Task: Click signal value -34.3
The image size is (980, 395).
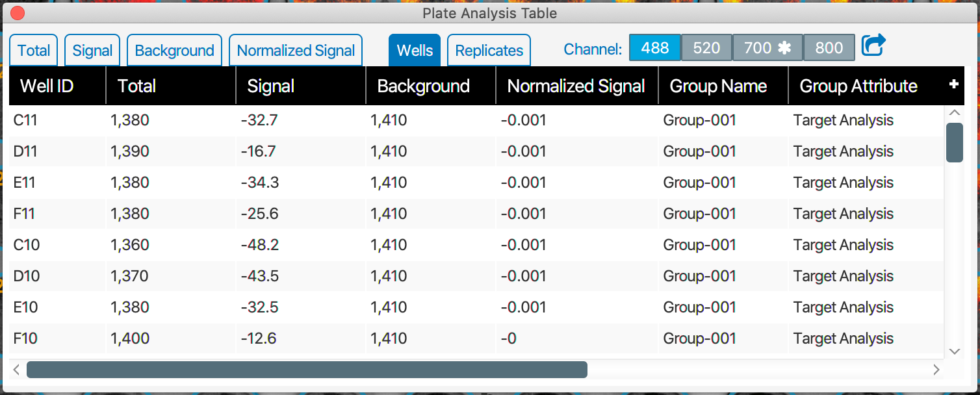Action: coord(260,183)
